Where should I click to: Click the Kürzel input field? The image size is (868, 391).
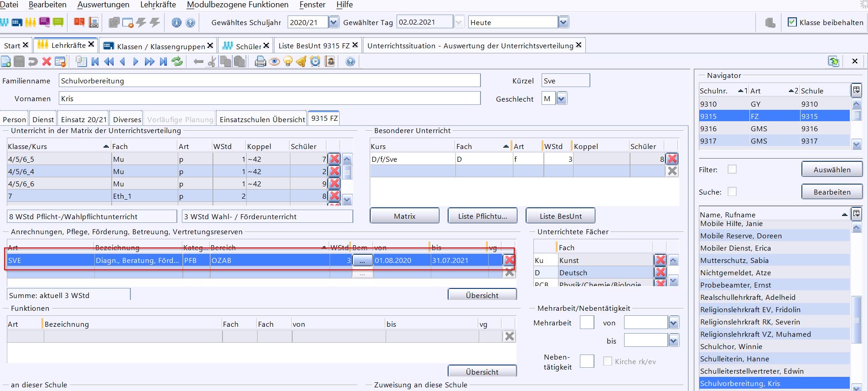(x=566, y=81)
